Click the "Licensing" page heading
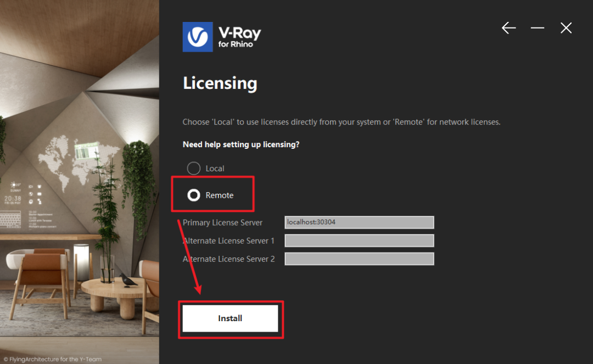The image size is (593, 364). pyautogui.click(x=220, y=83)
